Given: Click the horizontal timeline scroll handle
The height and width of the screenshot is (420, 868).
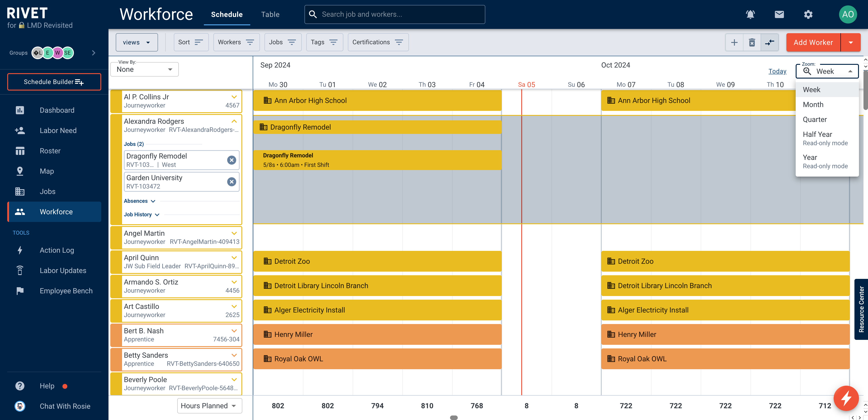Looking at the screenshot, I should (454, 418).
